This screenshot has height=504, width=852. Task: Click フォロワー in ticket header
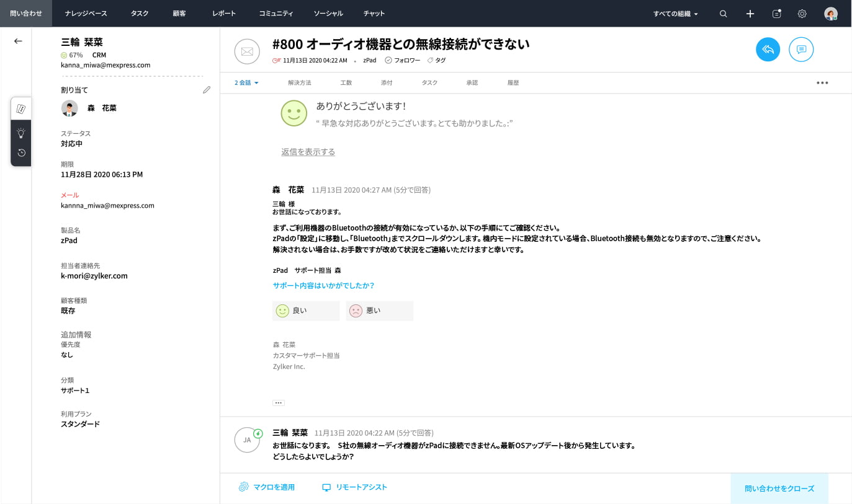tap(403, 60)
